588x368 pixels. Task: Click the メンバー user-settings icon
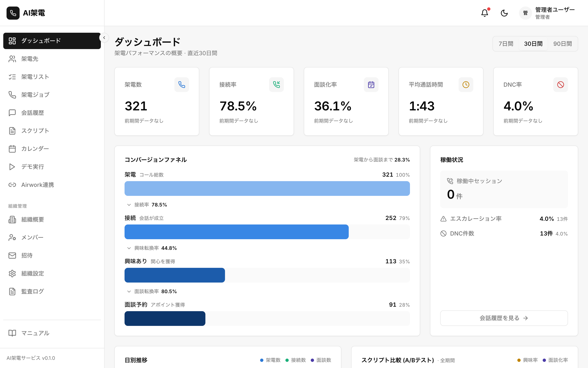pyautogui.click(x=12, y=238)
